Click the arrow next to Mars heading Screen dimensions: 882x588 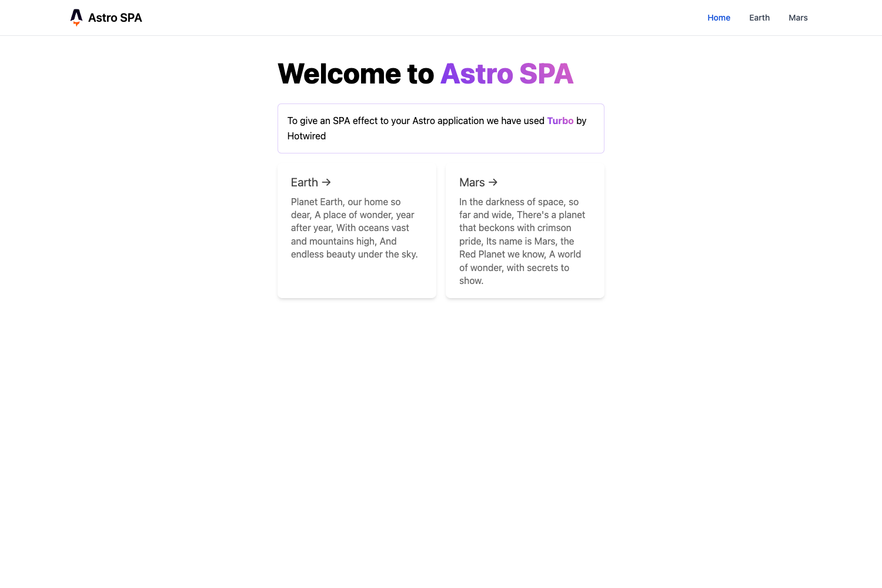(x=493, y=182)
